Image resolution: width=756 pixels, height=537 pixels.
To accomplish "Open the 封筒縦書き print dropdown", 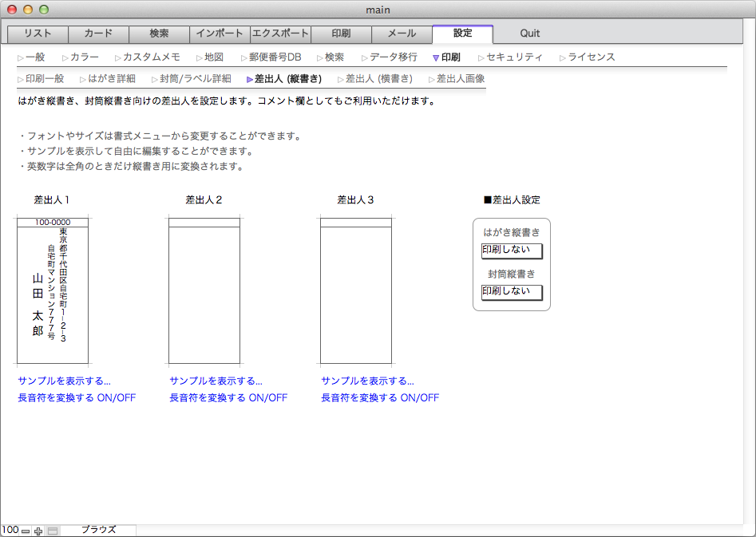I will click(511, 292).
